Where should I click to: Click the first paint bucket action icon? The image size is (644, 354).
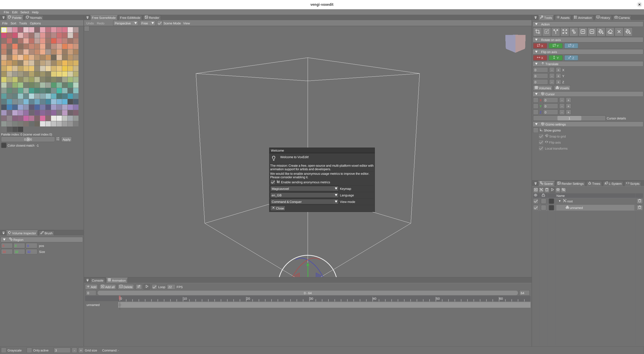coord(601,32)
